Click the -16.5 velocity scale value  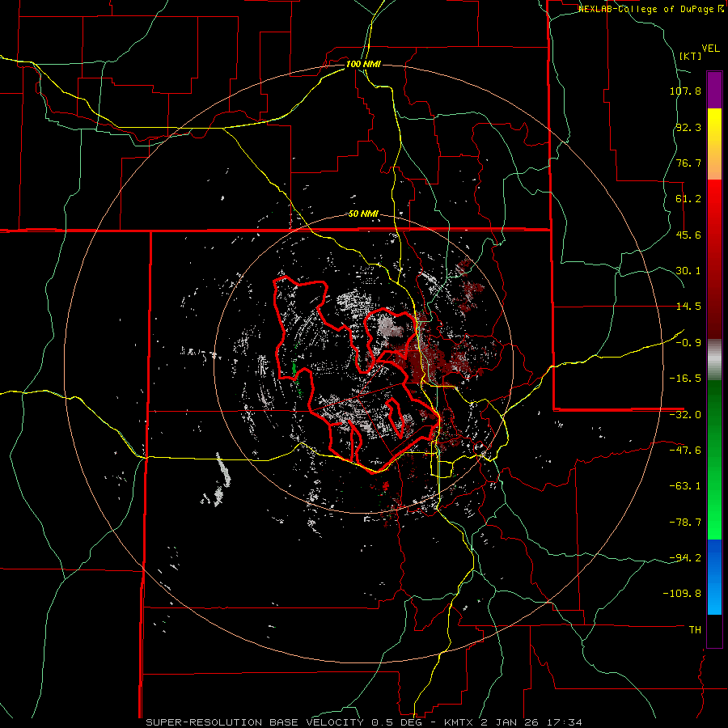pos(685,379)
